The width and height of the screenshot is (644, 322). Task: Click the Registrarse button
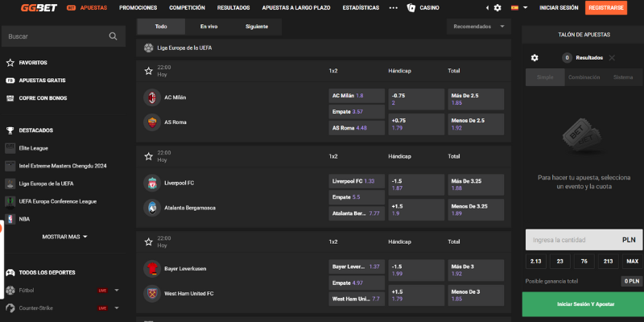[x=606, y=8]
